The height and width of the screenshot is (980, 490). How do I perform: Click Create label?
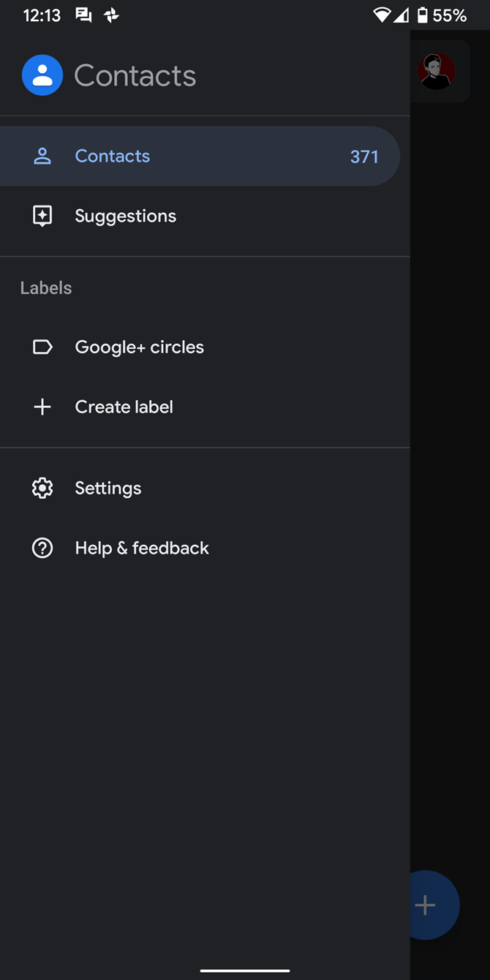124,407
